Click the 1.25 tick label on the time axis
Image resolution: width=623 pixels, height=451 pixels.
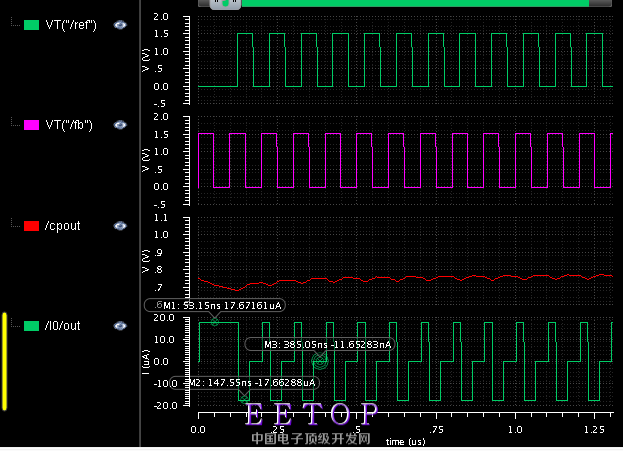(x=594, y=430)
